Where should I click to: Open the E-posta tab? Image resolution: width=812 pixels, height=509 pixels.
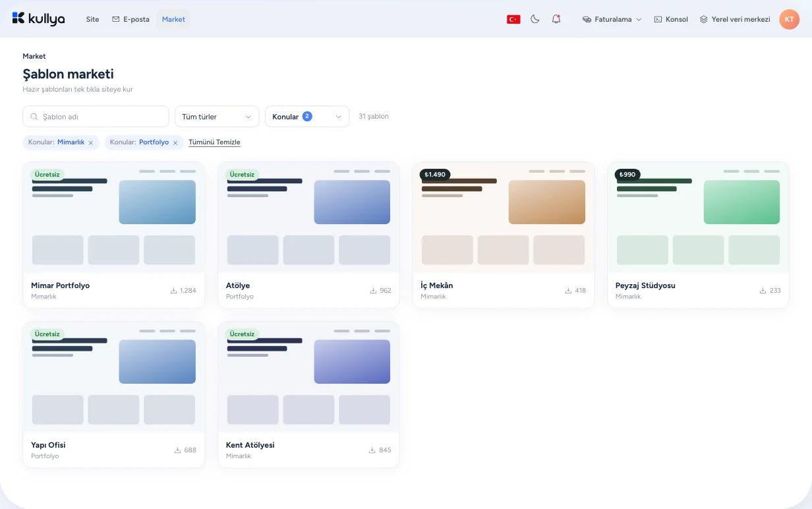pos(130,19)
